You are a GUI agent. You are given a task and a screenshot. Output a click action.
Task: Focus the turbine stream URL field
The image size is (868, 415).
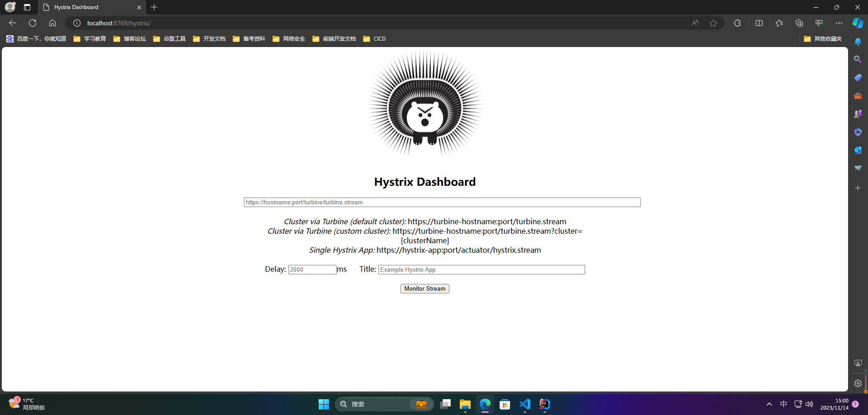point(442,202)
